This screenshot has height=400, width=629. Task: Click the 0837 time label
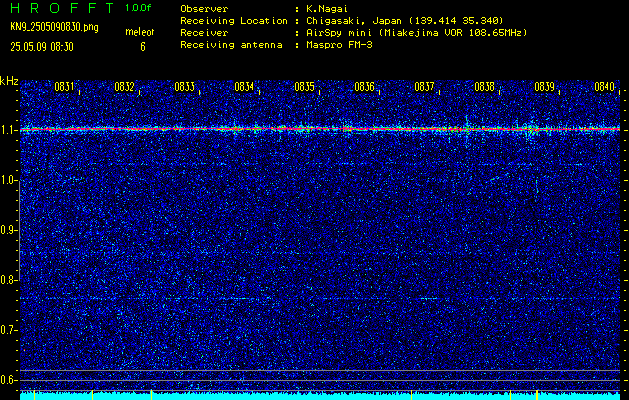pyautogui.click(x=424, y=87)
